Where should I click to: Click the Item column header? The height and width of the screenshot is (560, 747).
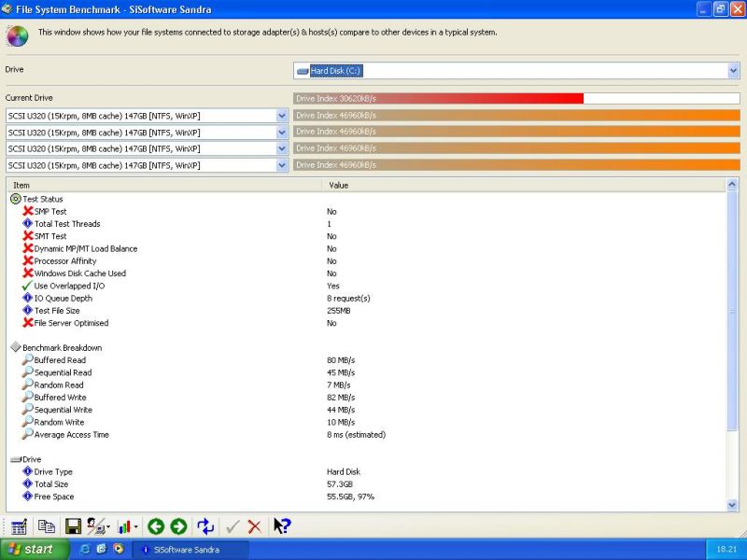coord(165,185)
